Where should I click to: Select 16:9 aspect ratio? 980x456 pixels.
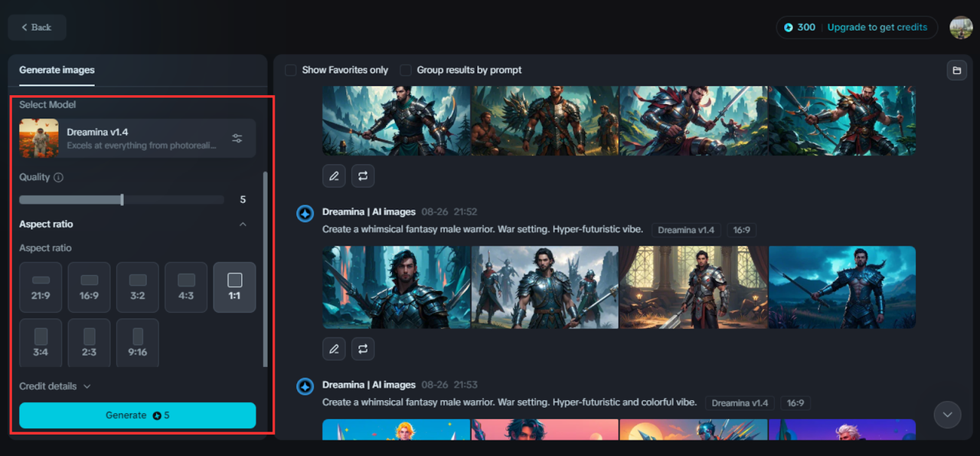click(x=89, y=287)
